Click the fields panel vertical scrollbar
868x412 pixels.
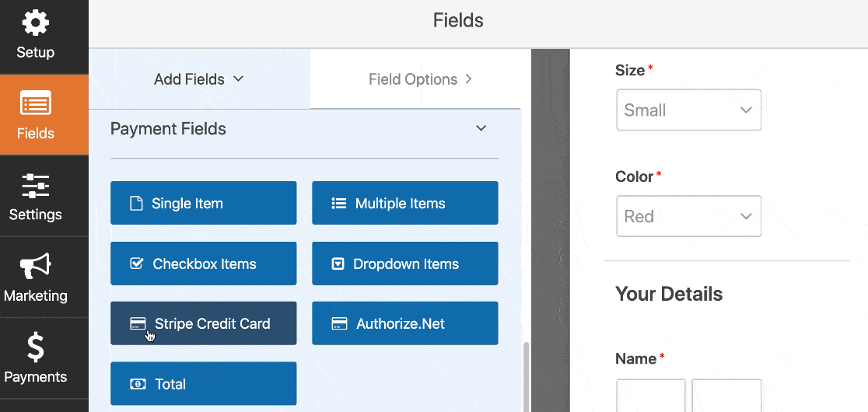point(526,377)
